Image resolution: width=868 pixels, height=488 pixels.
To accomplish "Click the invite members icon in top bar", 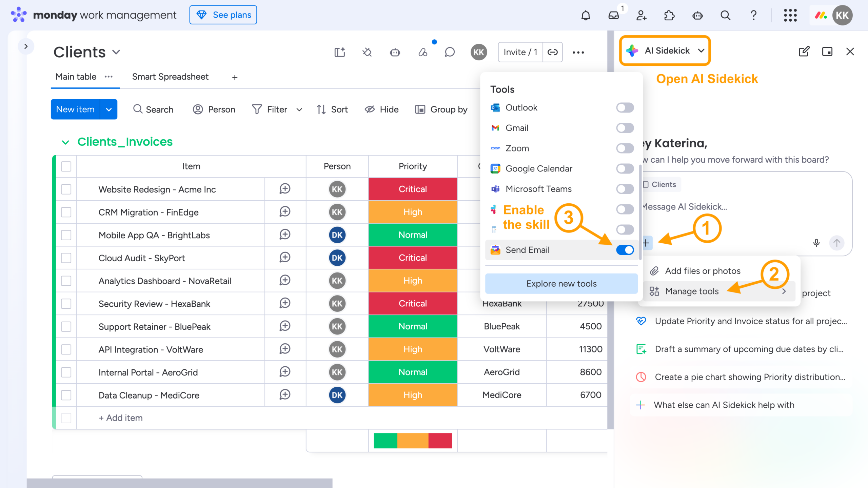I will click(642, 15).
